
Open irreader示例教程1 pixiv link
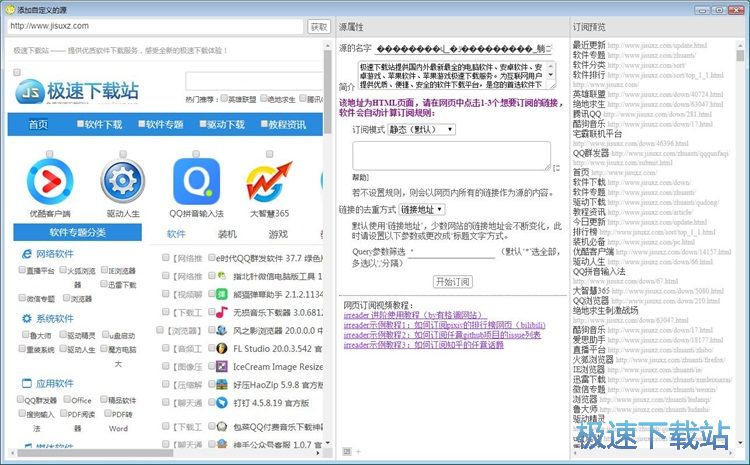(444, 325)
